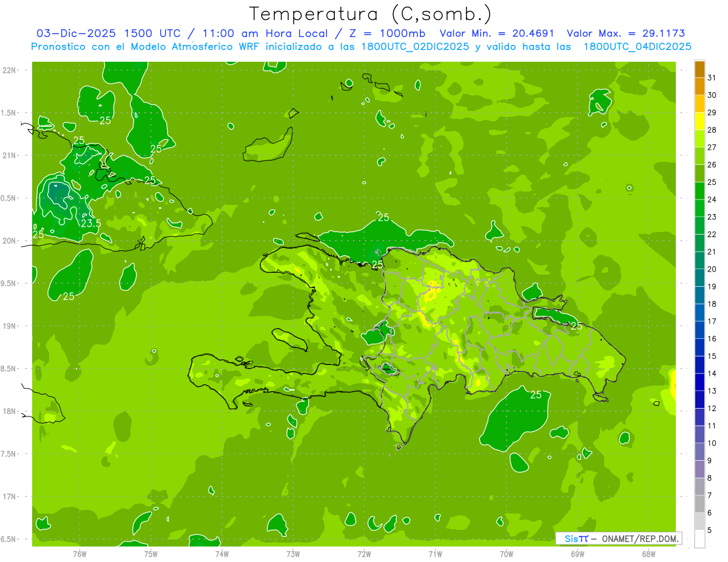Click the "20N" latitude label
The height and width of the screenshot is (562, 728).
pos(9,241)
